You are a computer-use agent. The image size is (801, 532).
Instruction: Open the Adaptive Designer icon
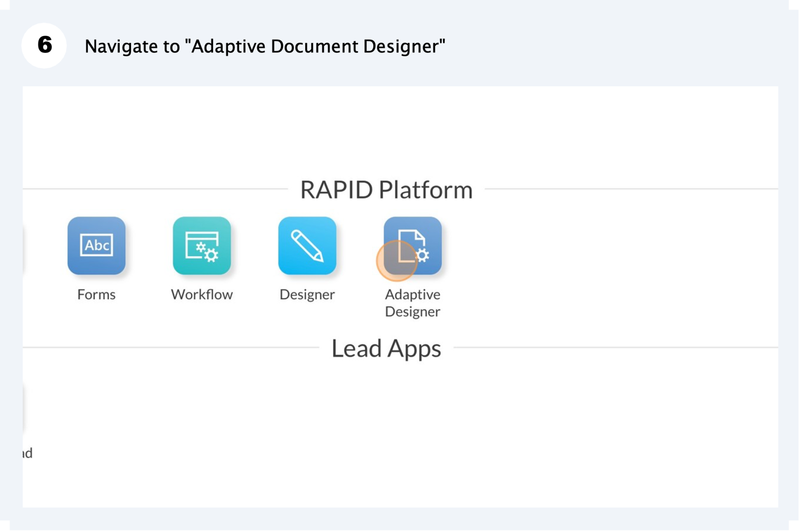[x=413, y=246]
